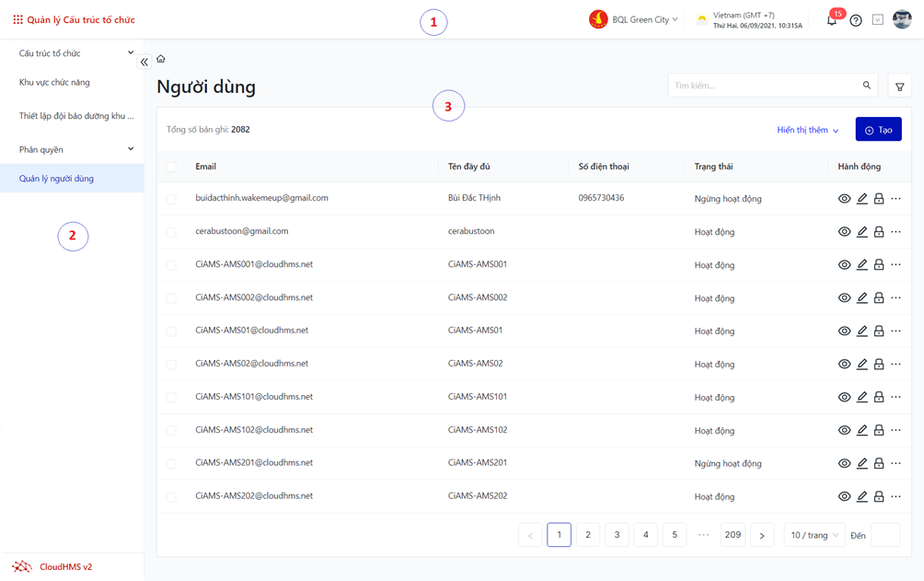Open more actions for CiAMS-AMS02 row

click(x=896, y=365)
